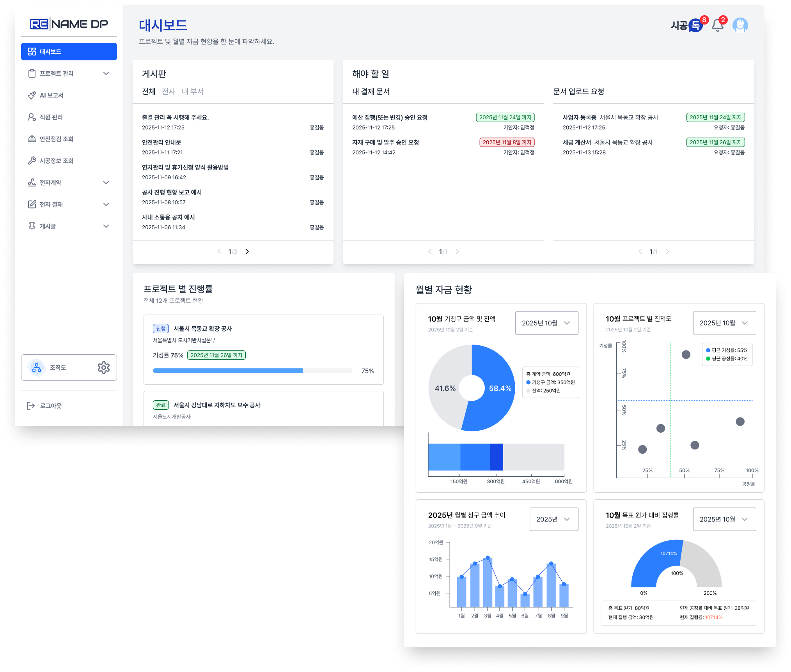
Task: Open post 안전관리 안내문
Action: point(161,143)
